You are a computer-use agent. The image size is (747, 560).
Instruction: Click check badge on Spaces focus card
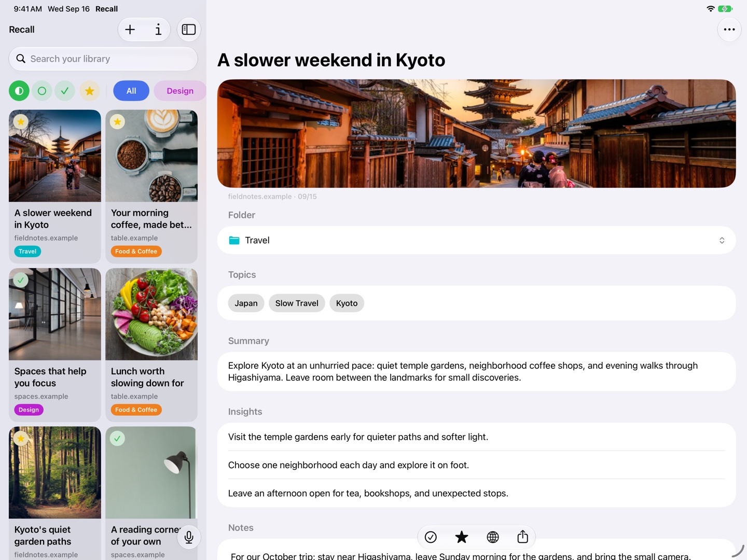click(x=21, y=280)
